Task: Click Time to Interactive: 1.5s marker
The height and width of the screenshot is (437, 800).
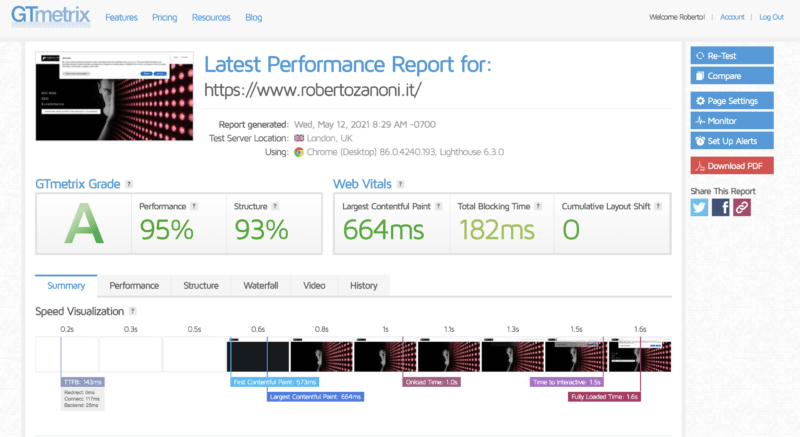Action: click(x=567, y=382)
